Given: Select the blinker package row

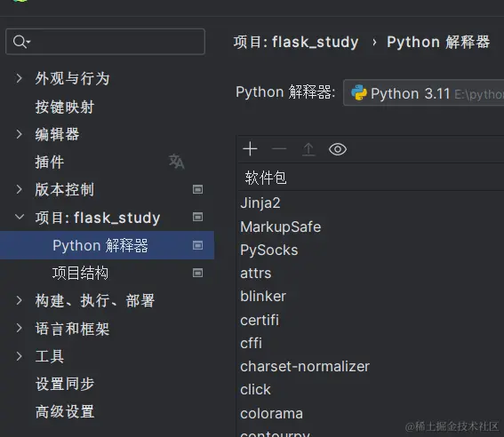Looking at the screenshot, I should tap(372, 297).
